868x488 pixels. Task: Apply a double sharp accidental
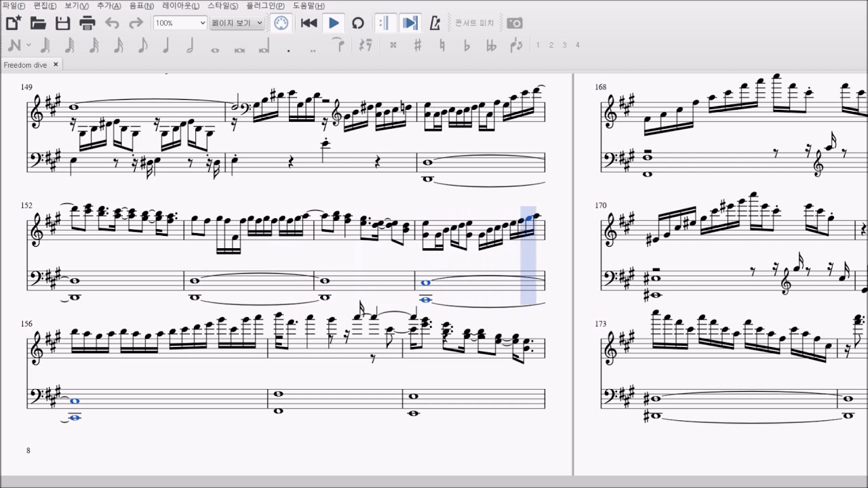(x=393, y=45)
